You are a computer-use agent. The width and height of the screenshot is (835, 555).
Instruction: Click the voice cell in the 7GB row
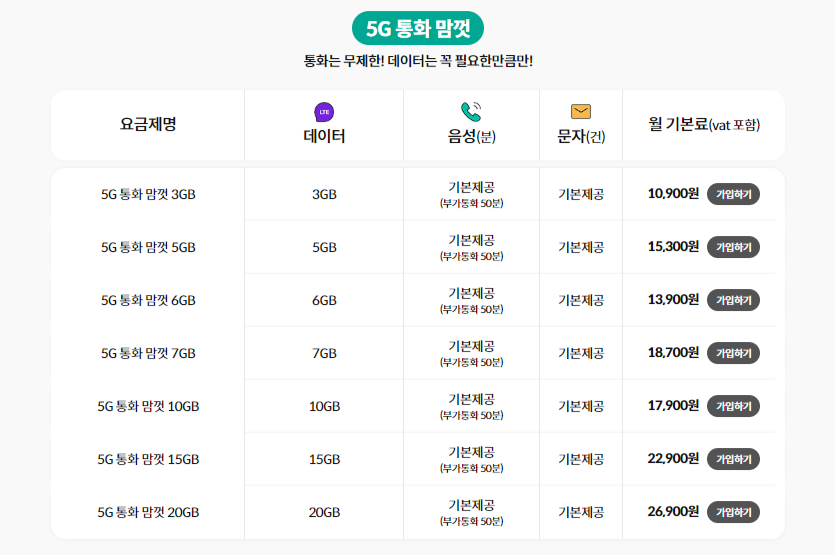coord(471,353)
